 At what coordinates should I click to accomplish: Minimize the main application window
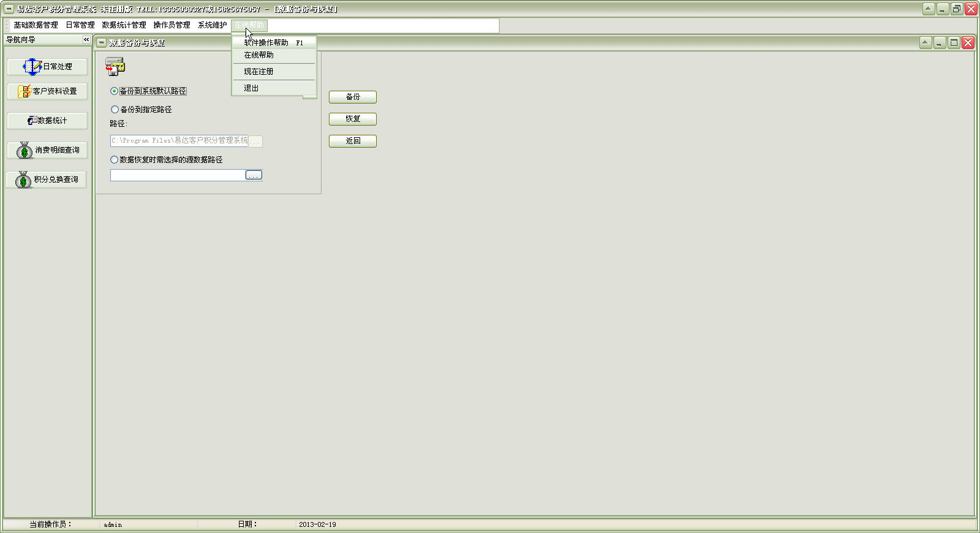(x=943, y=9)
